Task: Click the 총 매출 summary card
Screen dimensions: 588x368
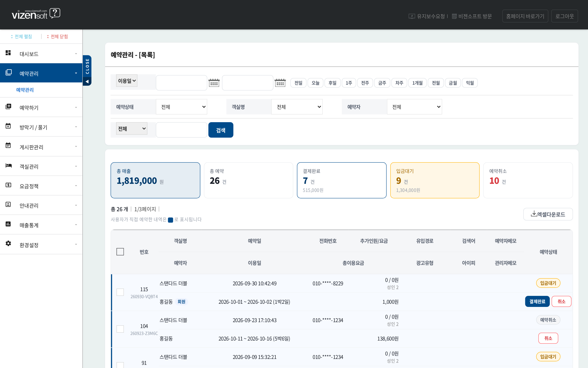Action: pos(155,180)
